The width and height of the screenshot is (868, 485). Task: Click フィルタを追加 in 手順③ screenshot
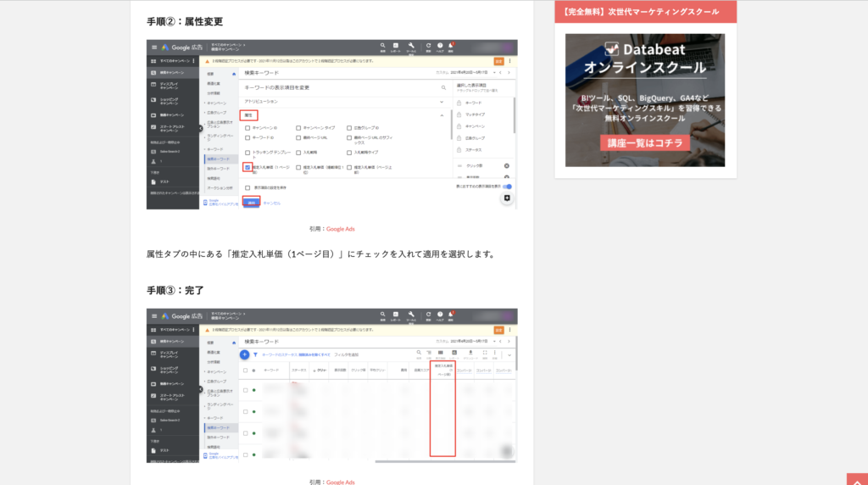click(x=347, y=355)
